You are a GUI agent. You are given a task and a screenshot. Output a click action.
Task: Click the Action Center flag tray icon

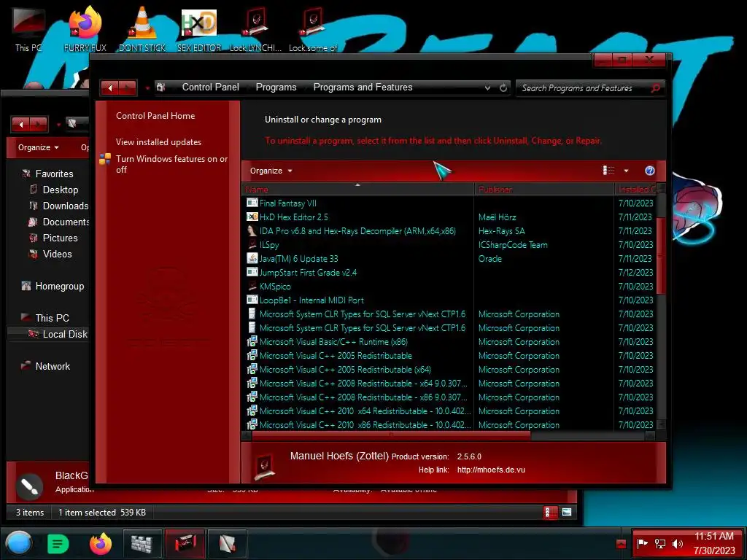coord(643,543)
